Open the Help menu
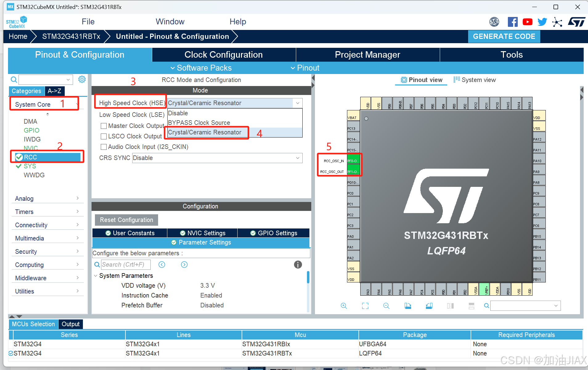The height and width of the screenshot is (370, 588). [238, 22]
